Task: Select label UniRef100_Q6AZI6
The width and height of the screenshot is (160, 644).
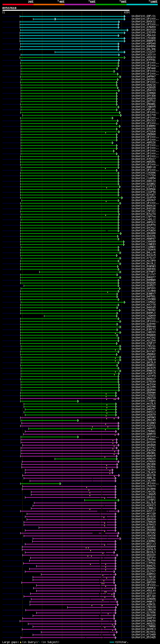Action: (x=143, y=85)
